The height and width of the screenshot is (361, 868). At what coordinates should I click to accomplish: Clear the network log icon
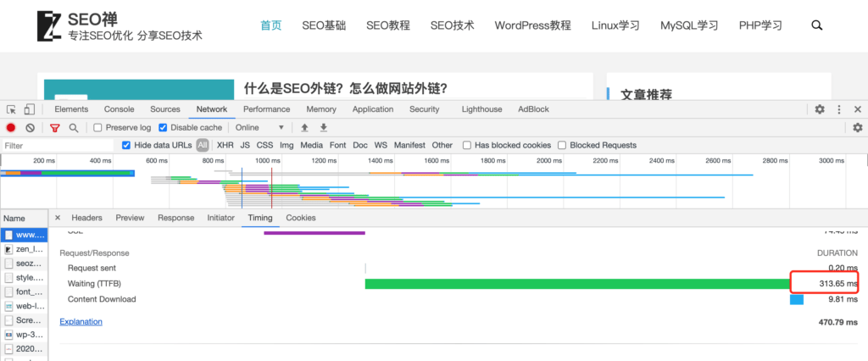(x=31, y=128)
